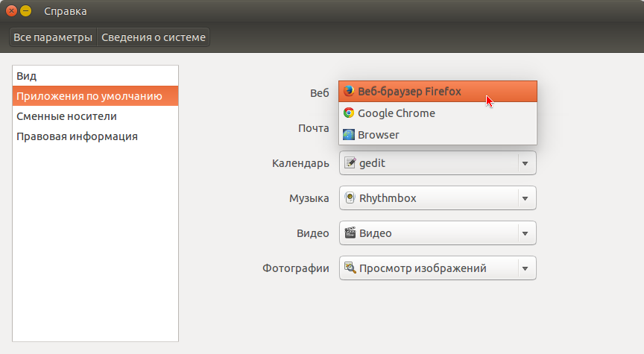Open the Фотографии dropdown arrow

click(x=525, y=268)
